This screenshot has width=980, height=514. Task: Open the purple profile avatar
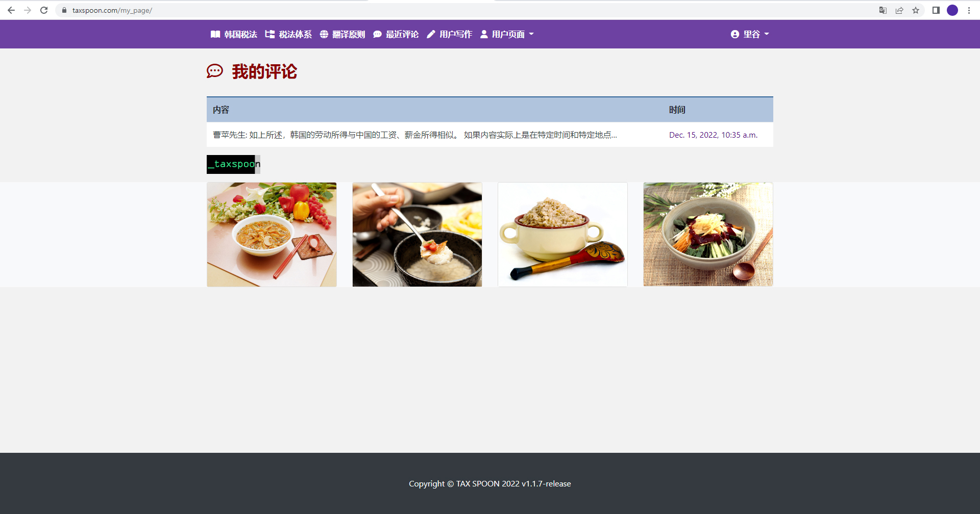952,10
